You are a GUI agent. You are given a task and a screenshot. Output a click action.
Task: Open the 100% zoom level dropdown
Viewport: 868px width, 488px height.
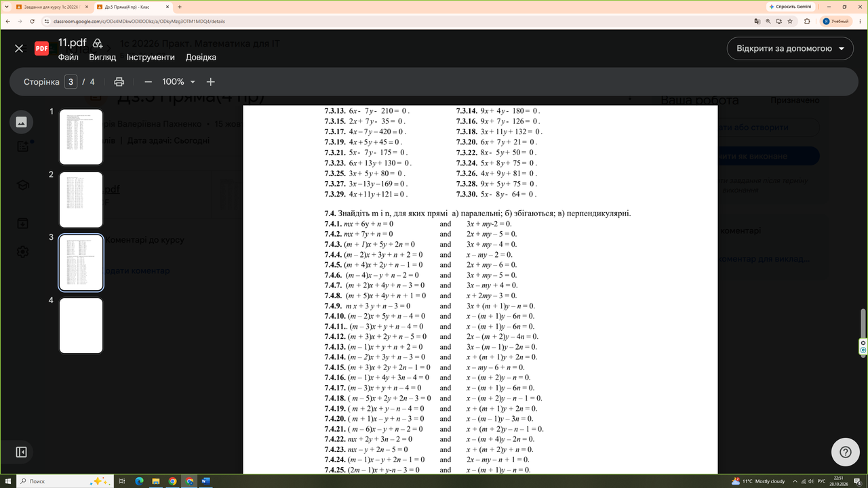(x=178, y=82)
